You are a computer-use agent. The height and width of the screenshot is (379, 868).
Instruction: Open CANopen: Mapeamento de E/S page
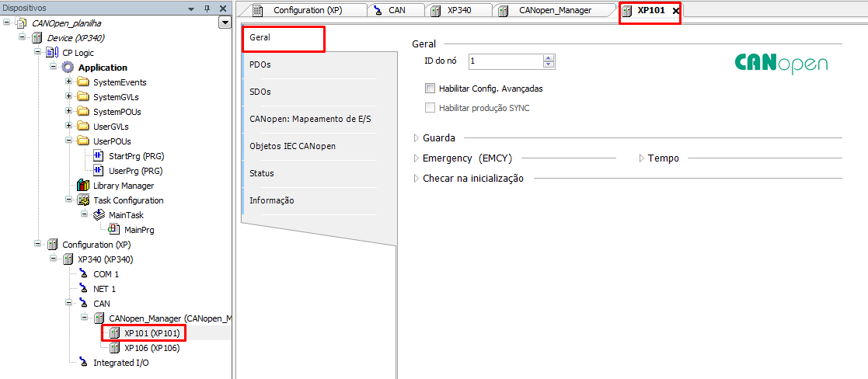[310, 119]
